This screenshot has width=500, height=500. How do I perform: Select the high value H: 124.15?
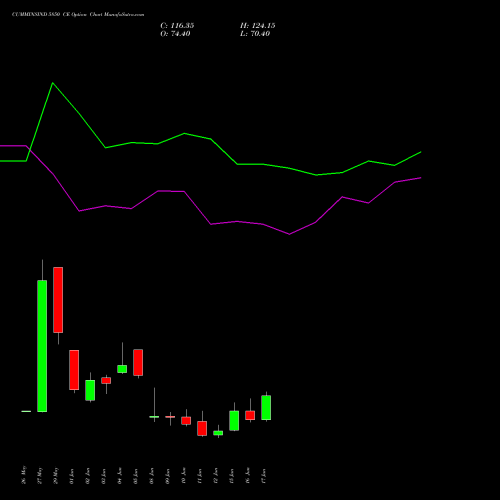(258, 26)
